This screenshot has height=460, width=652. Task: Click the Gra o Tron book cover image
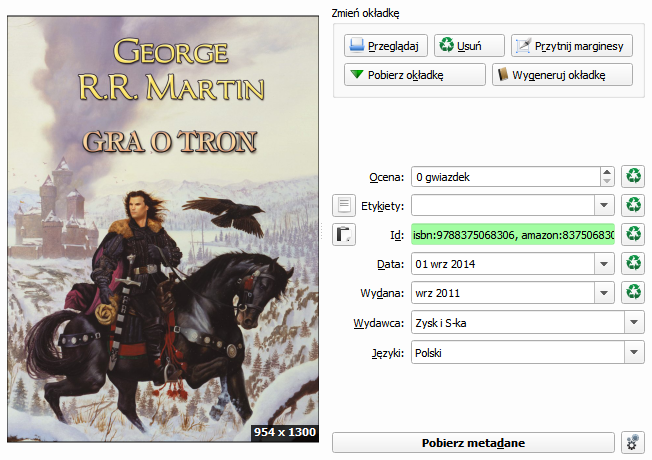click(163, 229)
